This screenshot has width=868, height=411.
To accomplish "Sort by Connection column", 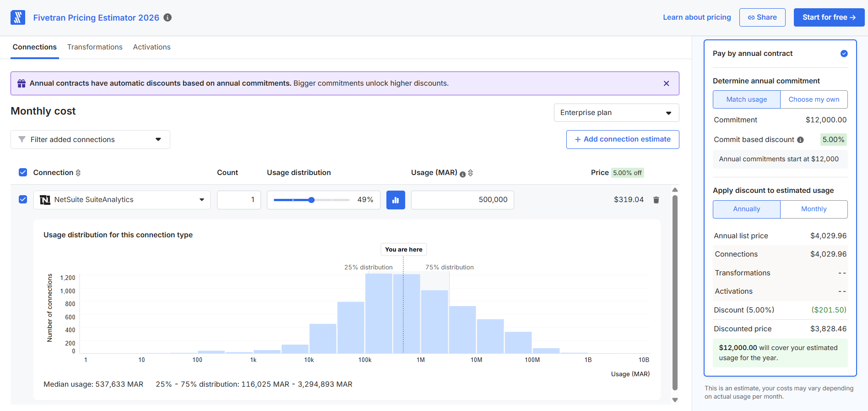I will click(78, 173).
